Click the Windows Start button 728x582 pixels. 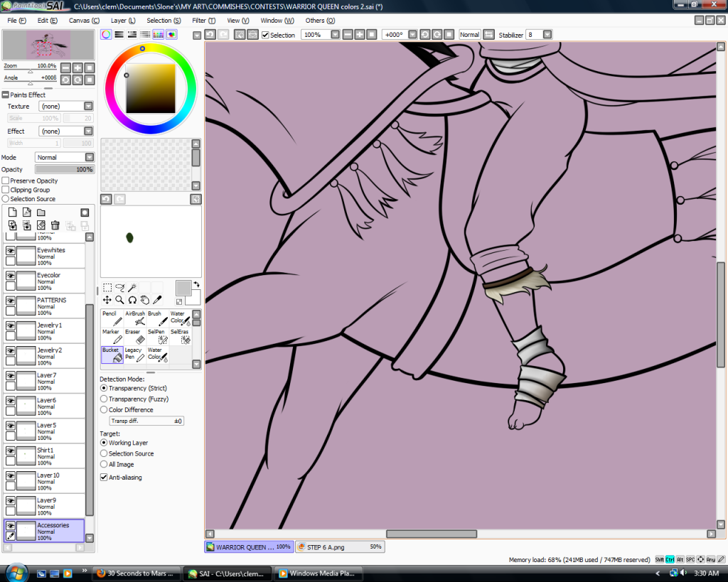[16, 573]
